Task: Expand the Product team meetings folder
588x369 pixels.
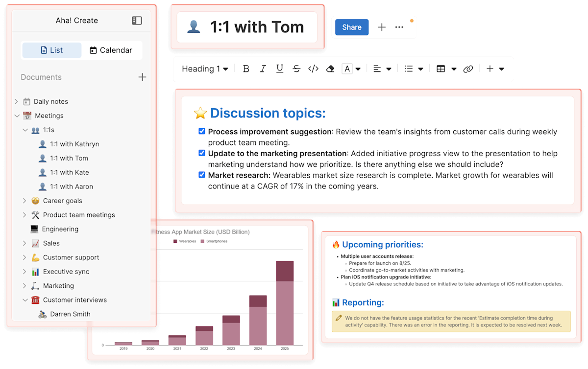Action: coord(24,215)
